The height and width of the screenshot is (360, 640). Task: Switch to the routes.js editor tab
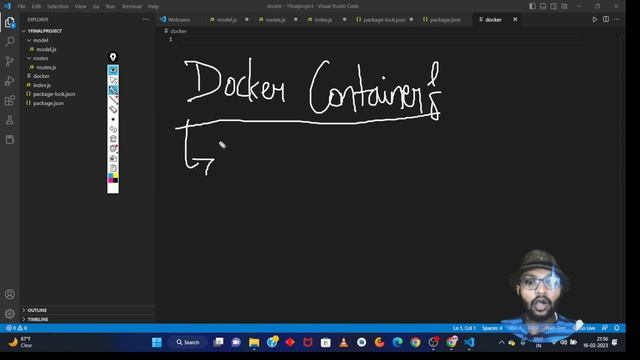tap(275, 20)
